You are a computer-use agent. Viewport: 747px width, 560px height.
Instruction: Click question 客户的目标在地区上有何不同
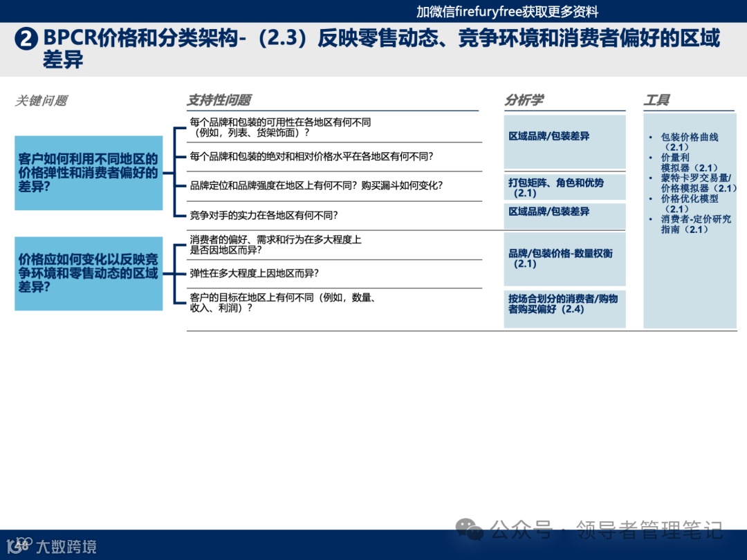283,302
